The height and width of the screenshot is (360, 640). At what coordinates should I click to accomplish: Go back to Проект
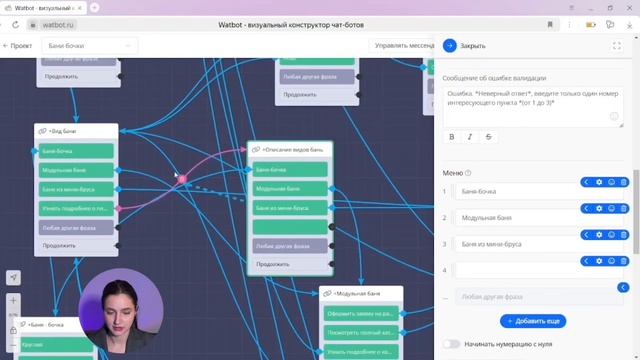(x=17, y=46)
